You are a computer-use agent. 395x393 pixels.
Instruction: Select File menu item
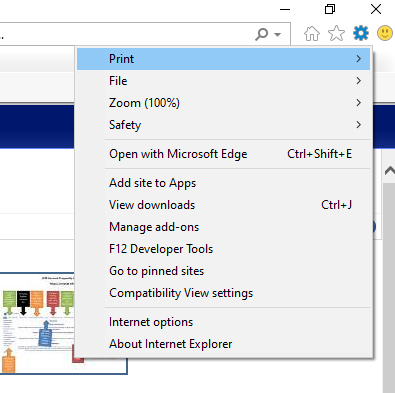[223, 81]
